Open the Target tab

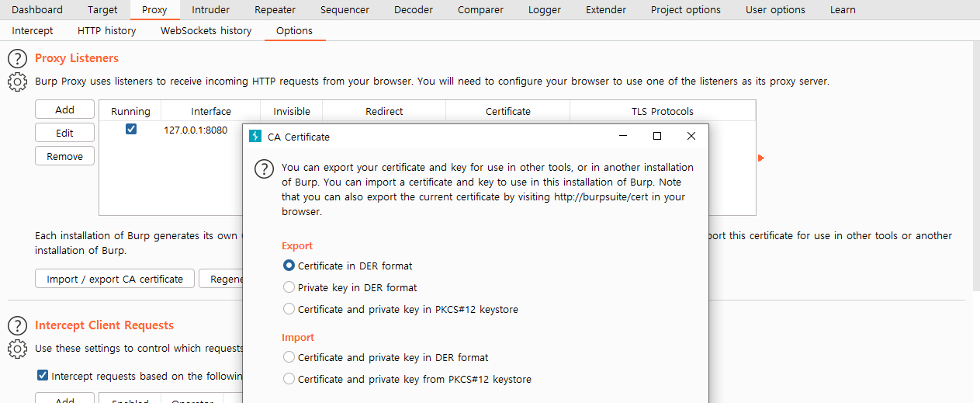[x=102, y=10]
